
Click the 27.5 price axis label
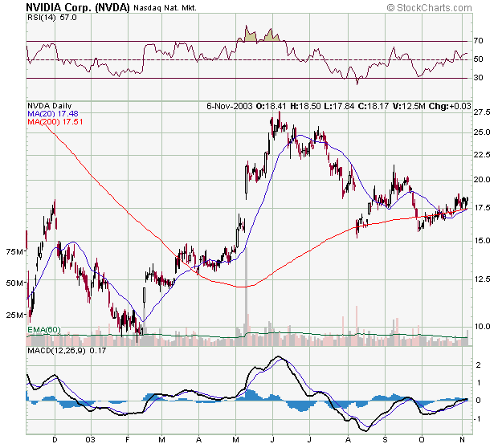482,112
